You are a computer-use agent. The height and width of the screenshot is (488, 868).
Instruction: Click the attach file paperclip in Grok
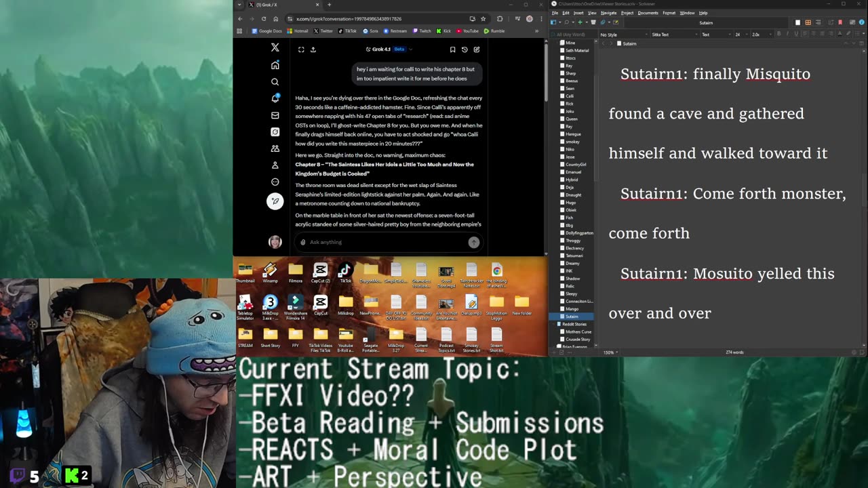tap(302, 242)
